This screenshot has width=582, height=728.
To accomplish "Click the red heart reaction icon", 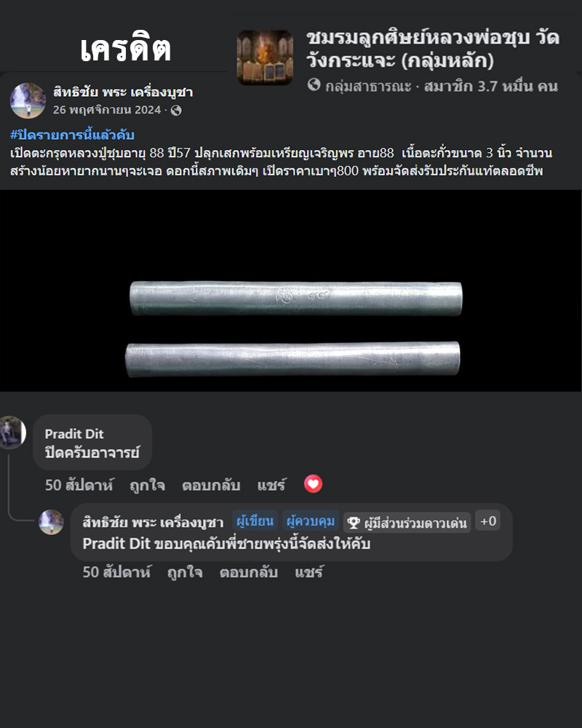I will 314,484.
